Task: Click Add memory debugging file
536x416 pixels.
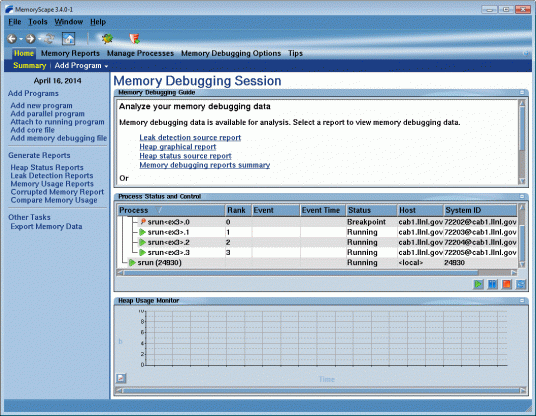Action: coord(58,138)
